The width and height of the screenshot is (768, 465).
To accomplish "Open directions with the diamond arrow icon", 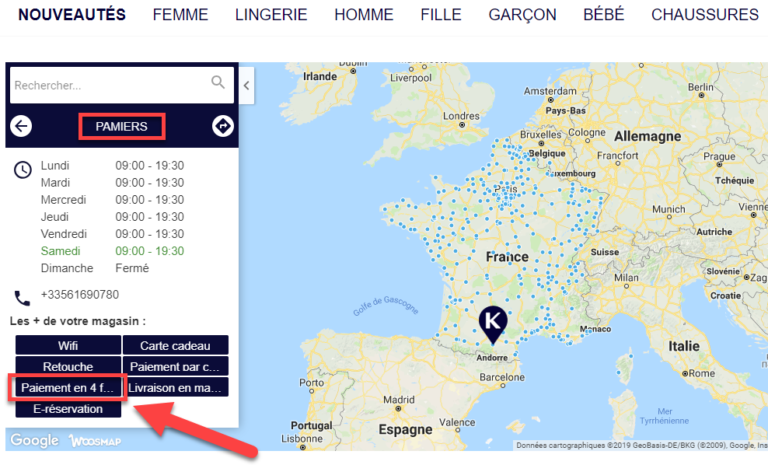I will click(223, 126).
